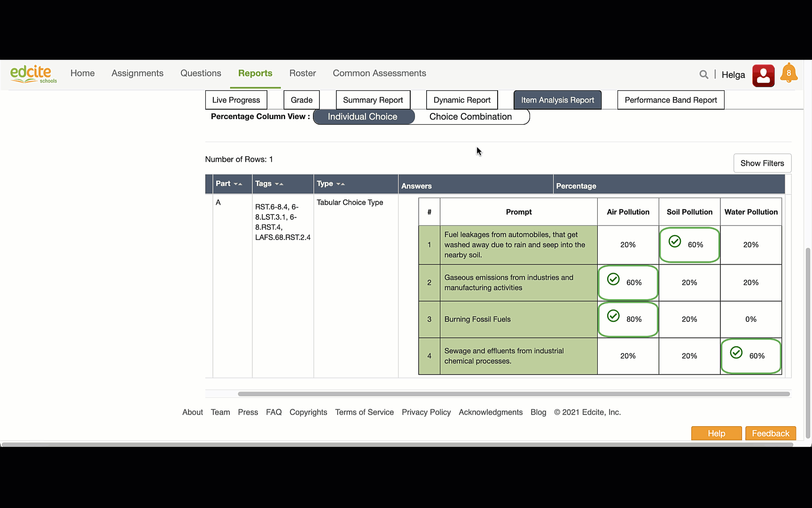
Task: Sort table by the Type column arrows
Action: pyautogui.click(x=341, y=184)
